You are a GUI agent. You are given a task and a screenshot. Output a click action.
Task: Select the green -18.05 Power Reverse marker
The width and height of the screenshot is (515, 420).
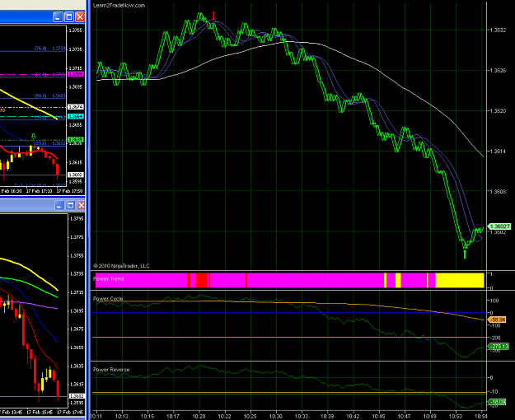click(x=498, y=402)
